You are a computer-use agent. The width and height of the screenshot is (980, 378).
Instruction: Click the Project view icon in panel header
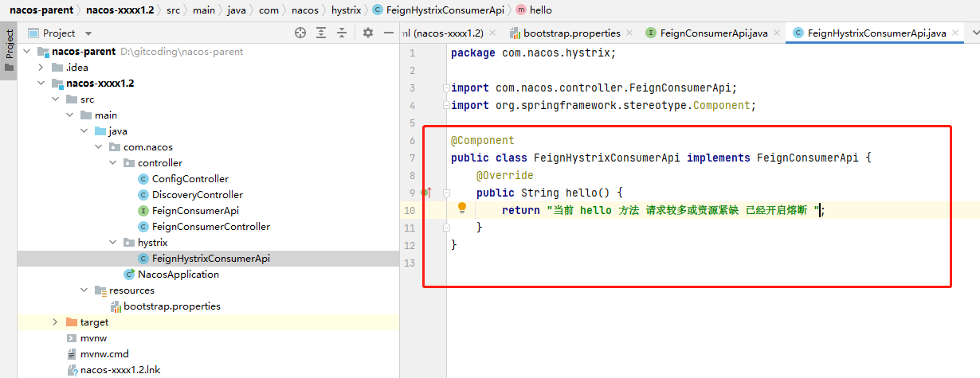33,33
